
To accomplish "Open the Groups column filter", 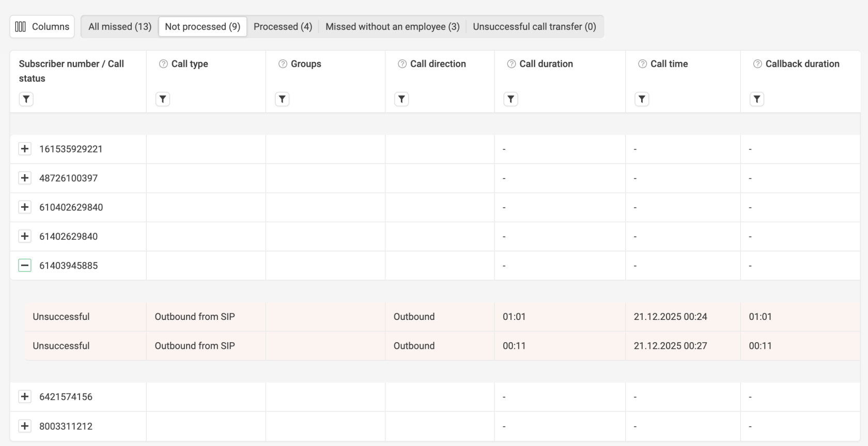I will coord(282,99).
